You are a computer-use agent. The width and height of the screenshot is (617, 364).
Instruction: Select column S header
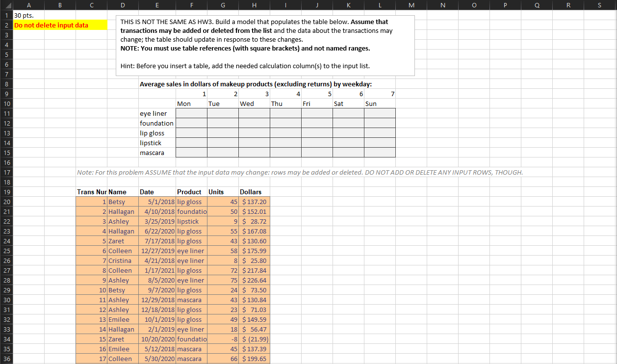click(599, 5)
